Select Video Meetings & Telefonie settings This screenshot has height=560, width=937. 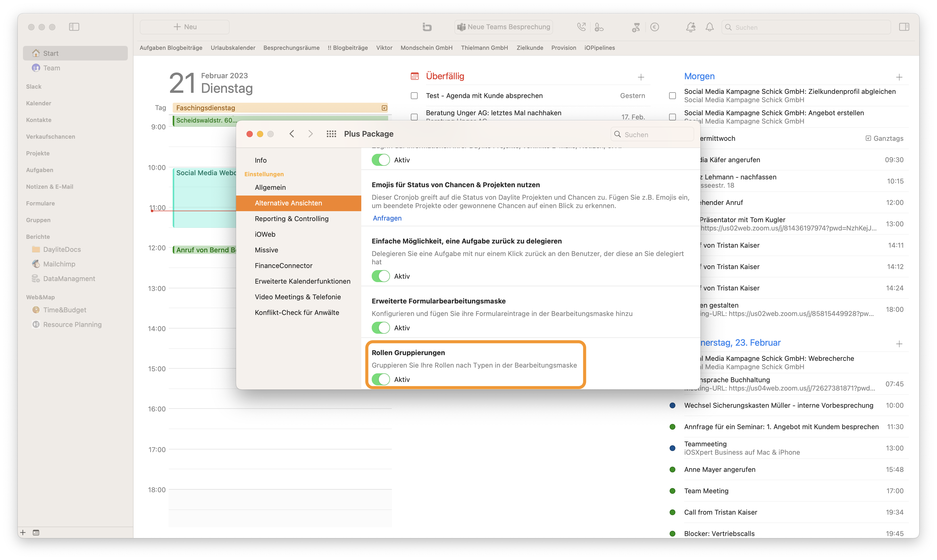(x=298, y=297)
